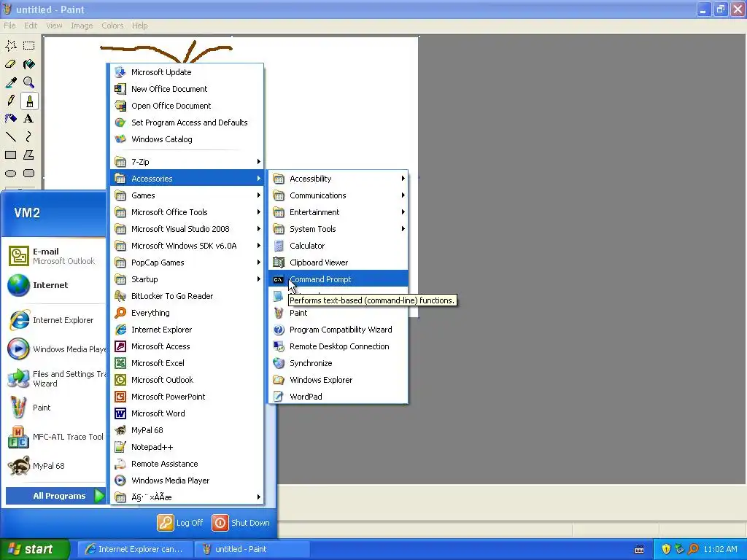Image resolution: width=747 pixels, height=560 pixels.
Task: Click the security shield tray icon
Action: coord(666,549)
